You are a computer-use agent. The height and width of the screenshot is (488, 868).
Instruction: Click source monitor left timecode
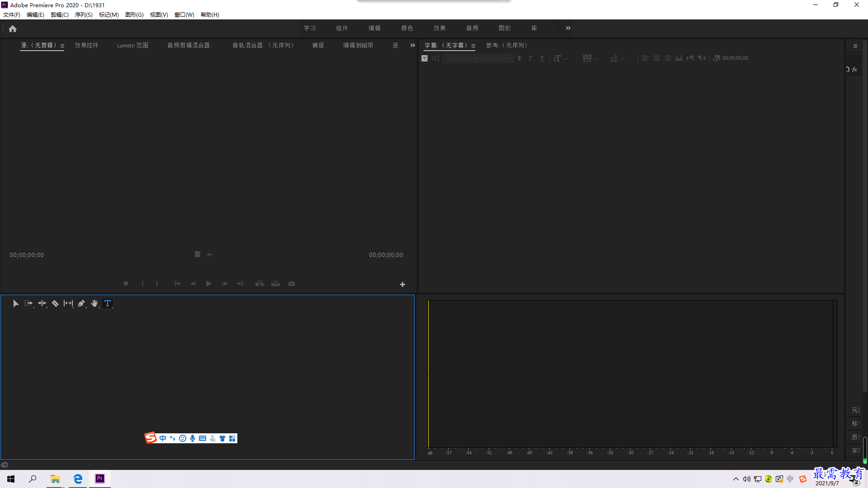[27, 255]
